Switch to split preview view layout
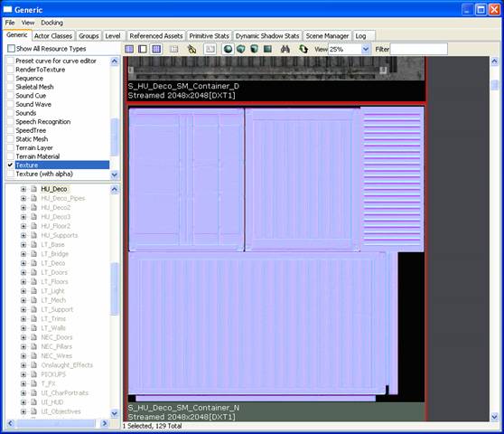The image size is (504, 434). pyautogui.click(x=143, y=49)
